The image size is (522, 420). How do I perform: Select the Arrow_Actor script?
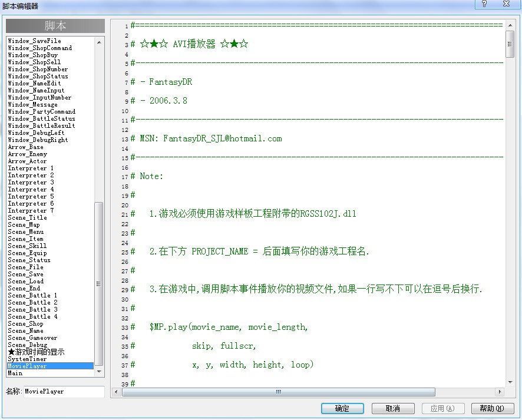[50, 161]
